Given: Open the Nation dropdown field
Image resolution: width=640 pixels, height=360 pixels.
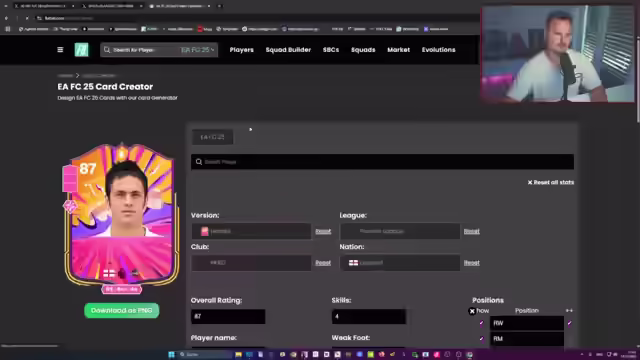Looking at the screenshot, I should click(x=400, y=263).
